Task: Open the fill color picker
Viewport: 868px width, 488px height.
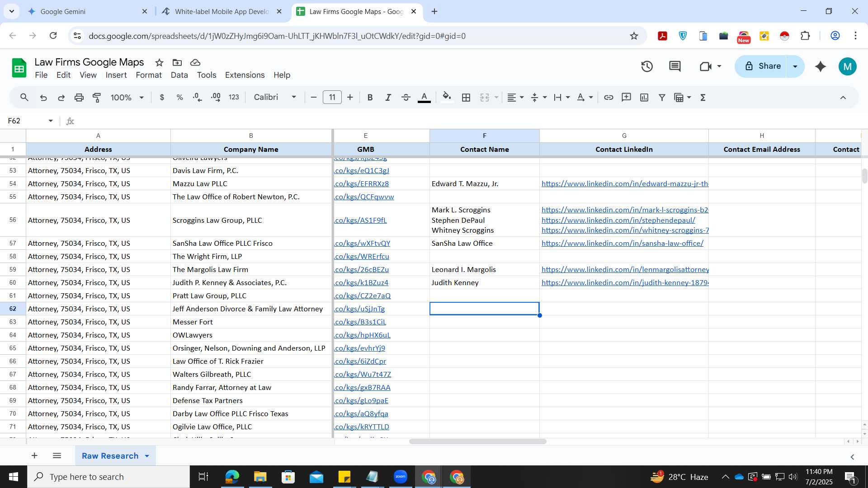Action: click(x=447, y=97)
